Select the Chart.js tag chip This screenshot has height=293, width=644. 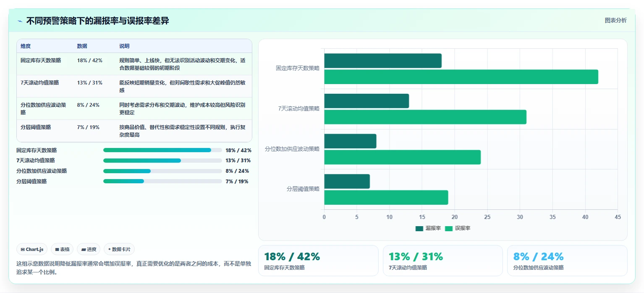pyautogui.click(x=32, y=249)
